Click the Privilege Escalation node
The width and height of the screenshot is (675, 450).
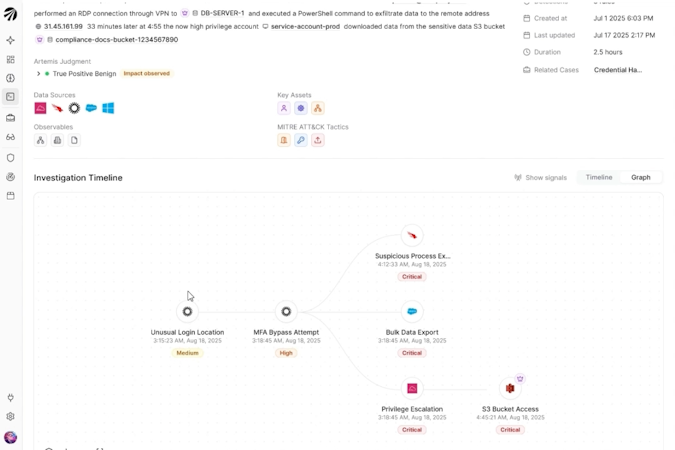[x=412, y=388]
